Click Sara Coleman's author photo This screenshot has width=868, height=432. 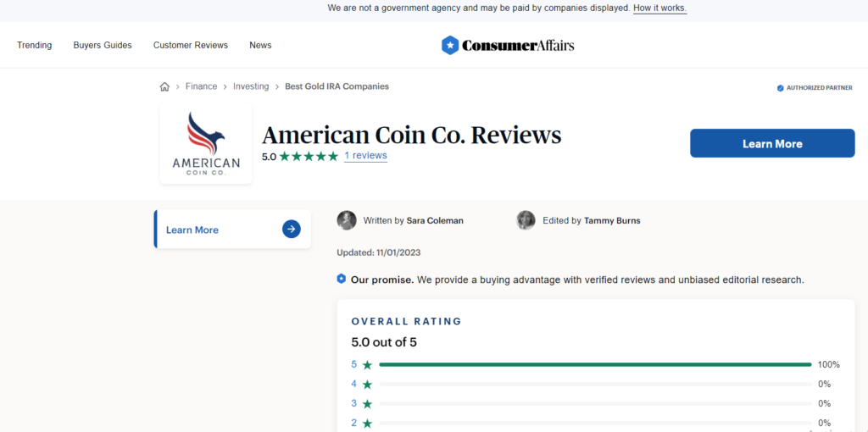click(x=347, y=220)
